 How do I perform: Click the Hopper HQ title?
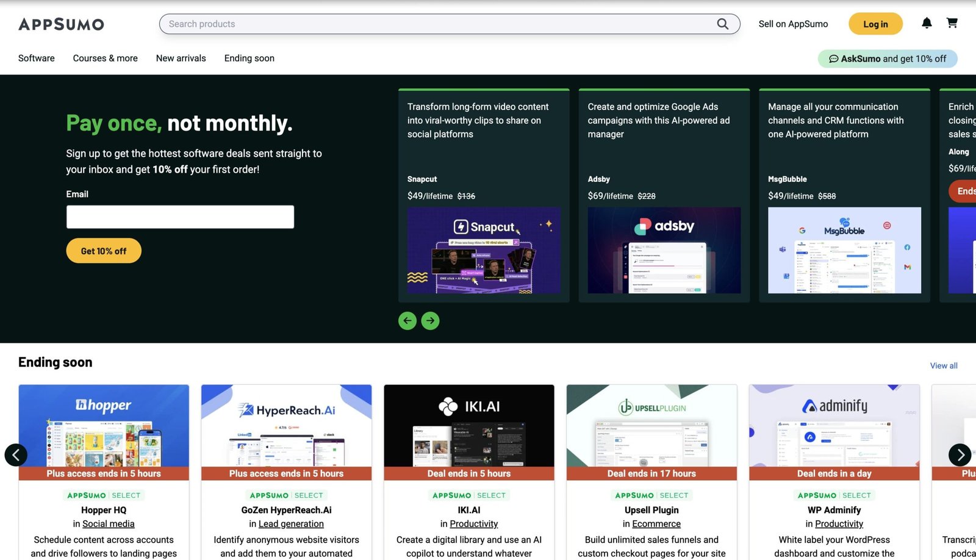tap(104, 510)
